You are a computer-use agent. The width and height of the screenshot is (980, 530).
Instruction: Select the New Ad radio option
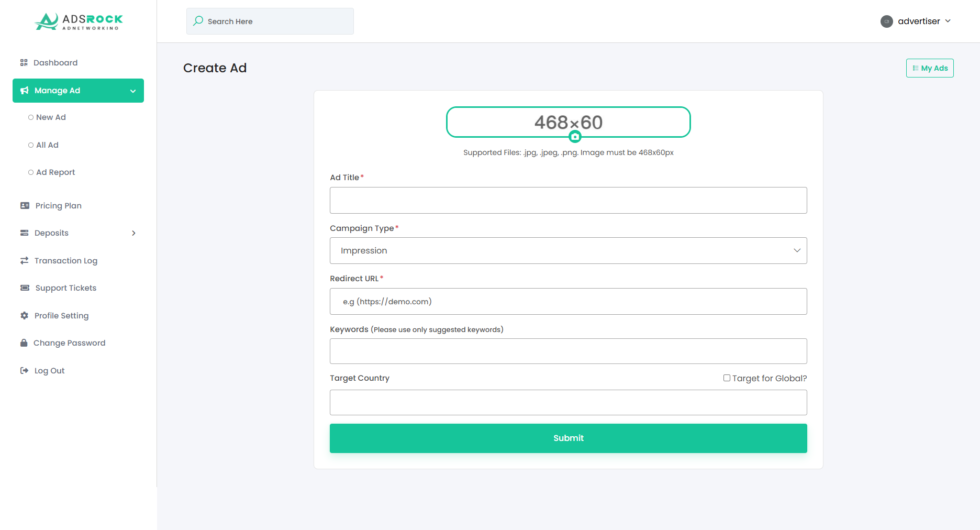(x=31, y=117)
